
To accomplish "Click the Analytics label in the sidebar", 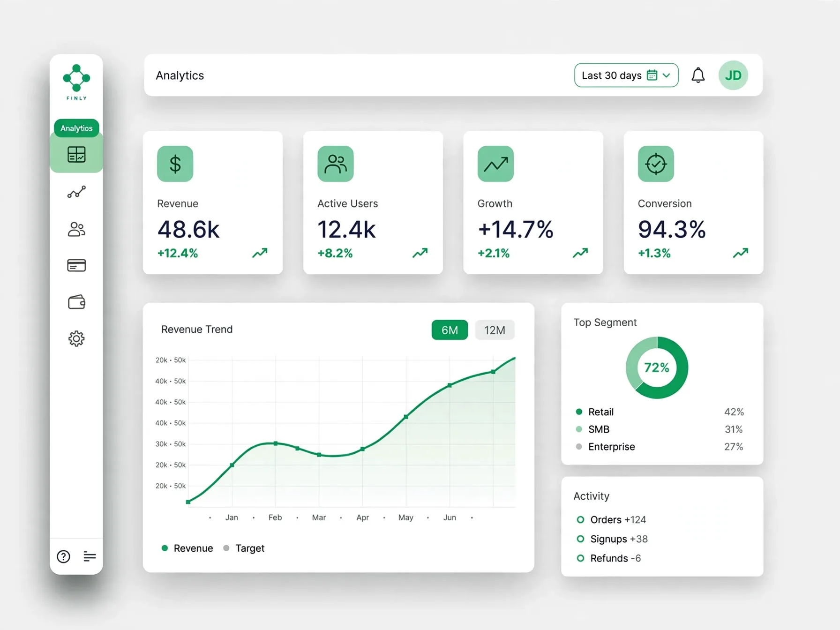I will pyautogui.click(x=76, y=128).
